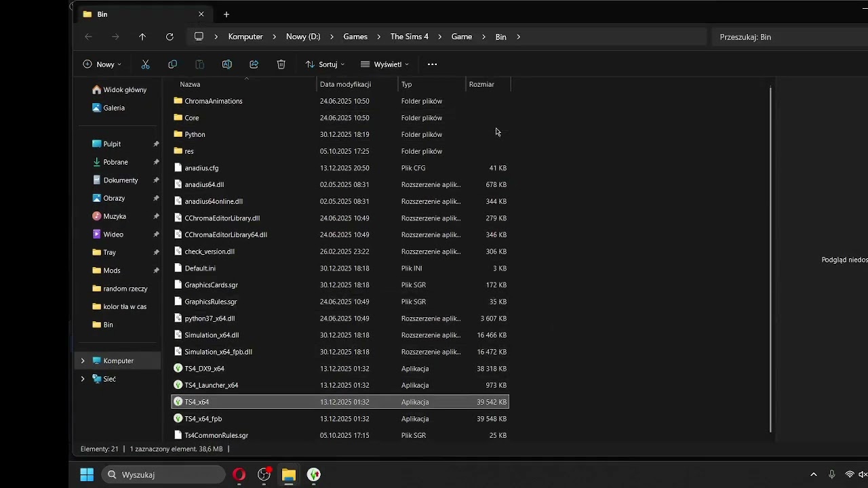The width and height of the screenshot is (868, 488).
Task: Click Game in breadcrumb path
Action: [462, 37]
